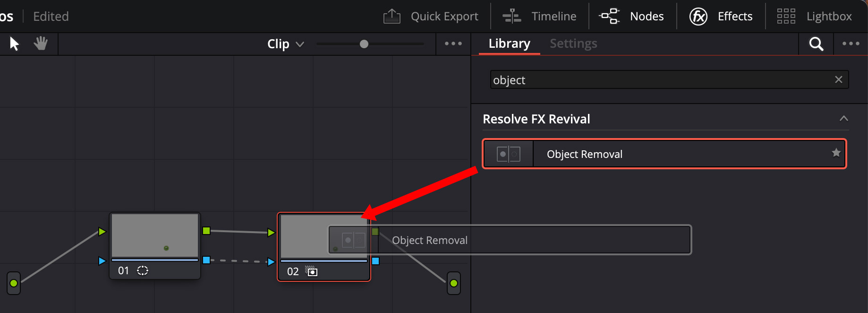
Task: Adjust the node graph zoom slider
Action: 364,44
